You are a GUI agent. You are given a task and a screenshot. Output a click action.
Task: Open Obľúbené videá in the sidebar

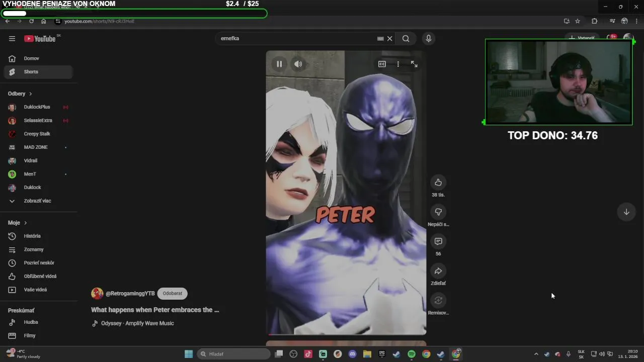click(38, 276)
